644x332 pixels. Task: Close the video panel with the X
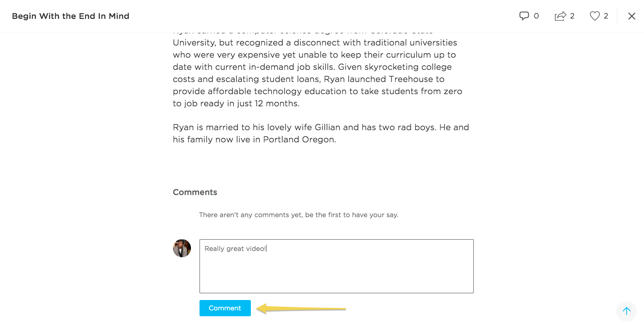point(632,16)
